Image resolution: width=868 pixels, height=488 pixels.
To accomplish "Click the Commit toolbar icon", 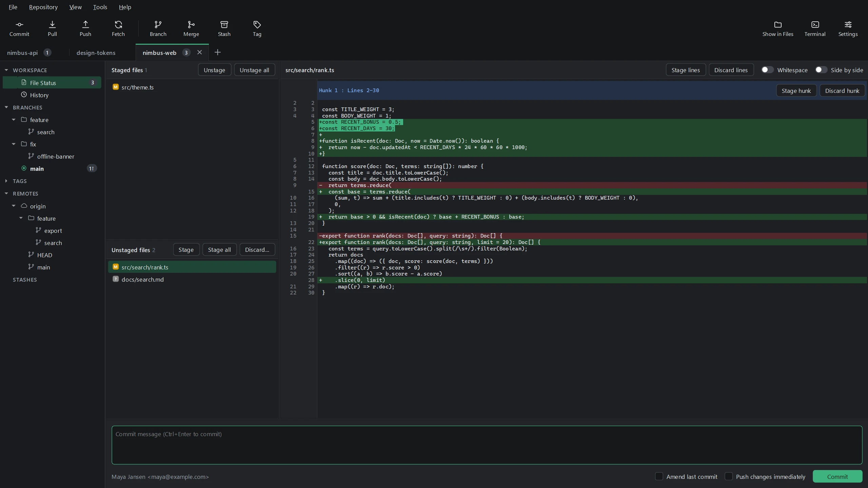I will tap(19, 28).
